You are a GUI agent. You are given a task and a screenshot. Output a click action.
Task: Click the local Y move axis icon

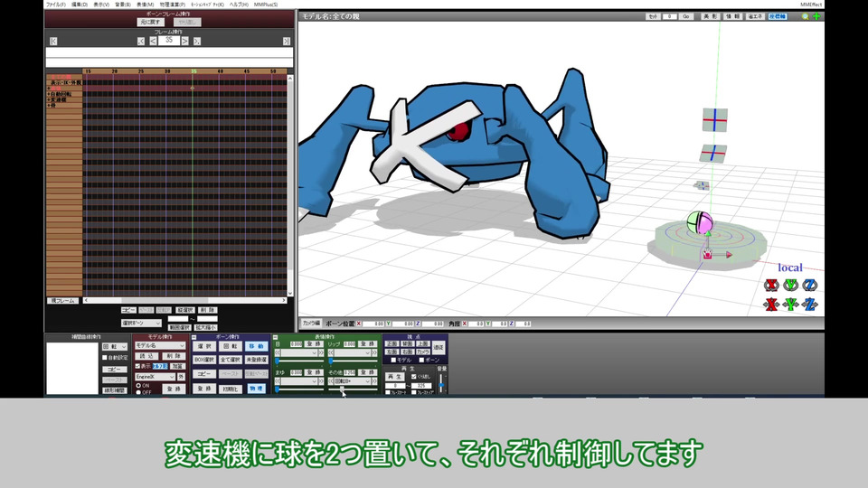(x=790, y=305)
